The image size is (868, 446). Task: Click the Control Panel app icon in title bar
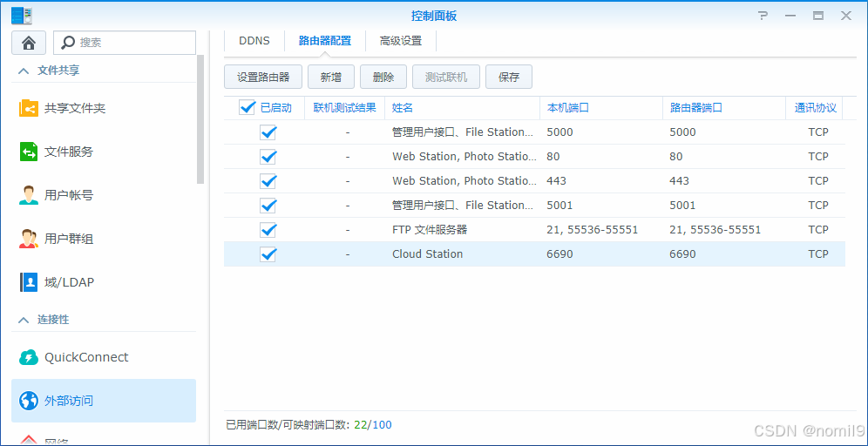coord(22,16)
